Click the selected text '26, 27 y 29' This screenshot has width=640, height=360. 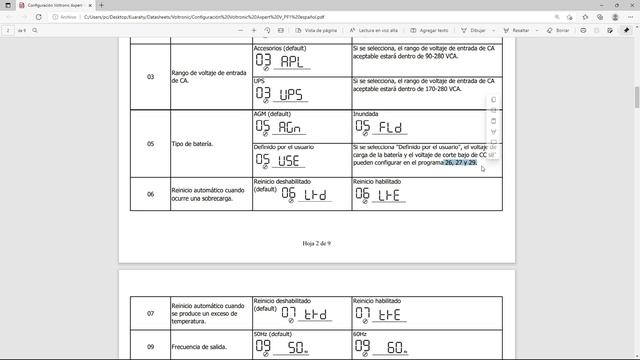[460, 162]
